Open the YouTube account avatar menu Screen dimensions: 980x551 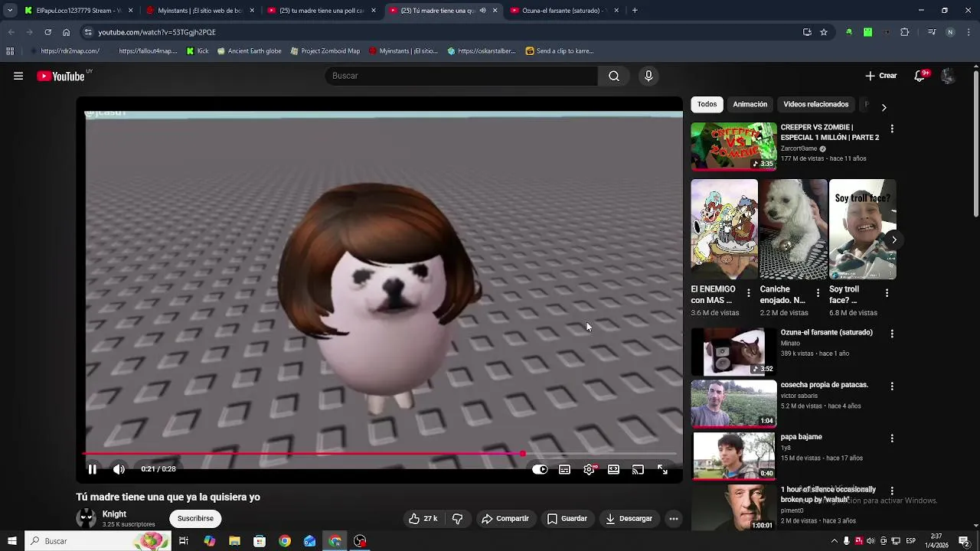coord(948,76)
